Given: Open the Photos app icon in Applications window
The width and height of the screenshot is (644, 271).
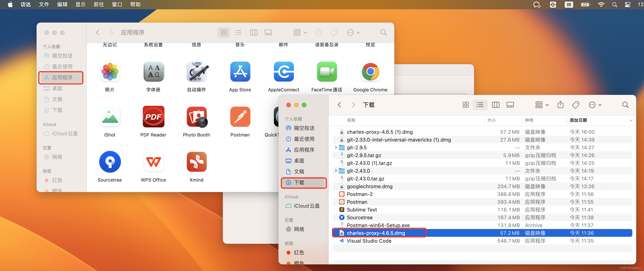Looking at the screenshot, I should 110,72.
